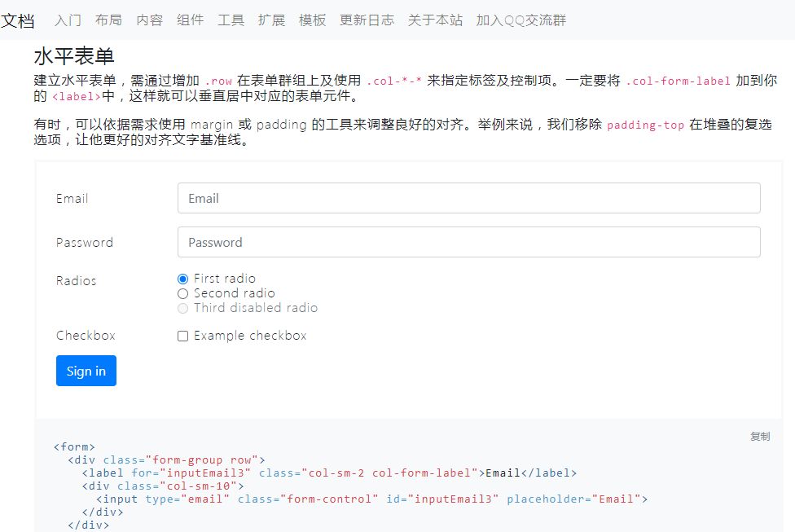
Task: Focus the Password input field
Action: (x=469, y=243)
